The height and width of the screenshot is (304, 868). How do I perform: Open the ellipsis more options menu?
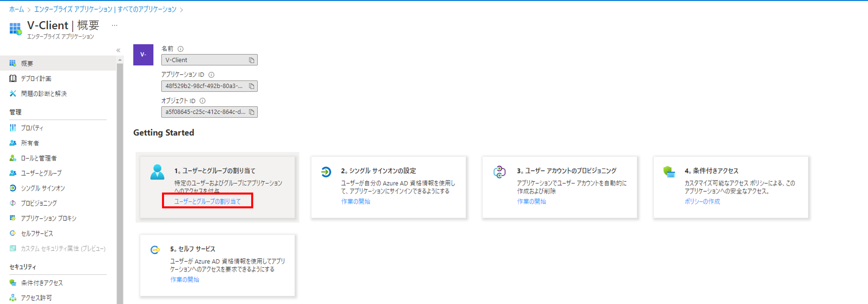tap(115, 25)
